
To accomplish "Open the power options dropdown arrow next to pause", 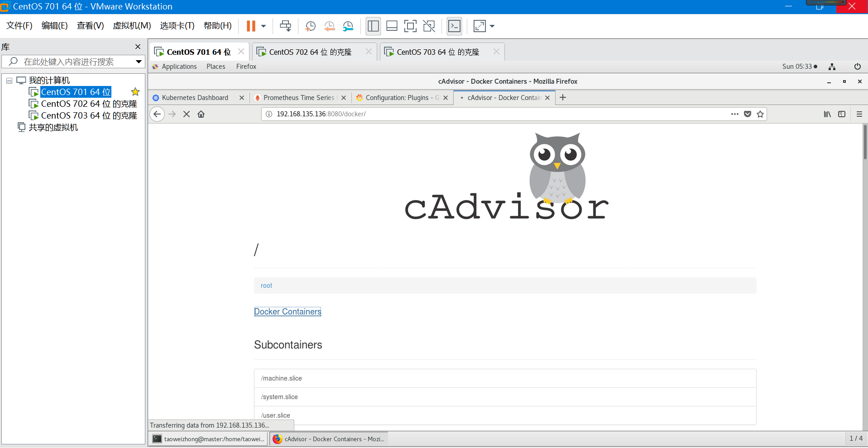I will 264,26.
